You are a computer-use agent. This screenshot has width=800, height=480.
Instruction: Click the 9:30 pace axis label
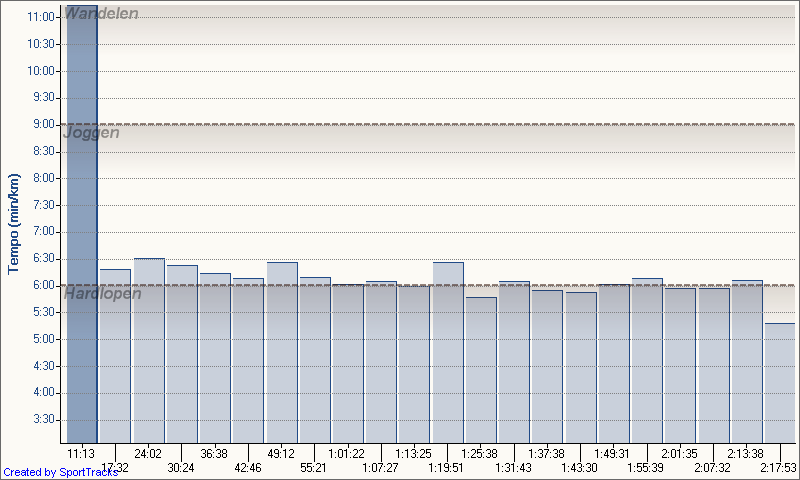tap(44, 97)
